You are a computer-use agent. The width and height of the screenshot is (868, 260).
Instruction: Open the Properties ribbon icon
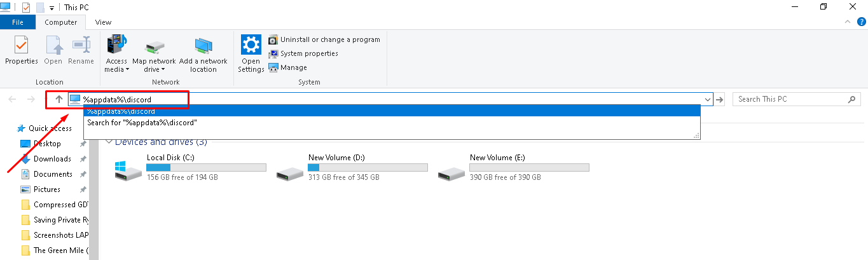click(x=22, y=45)
